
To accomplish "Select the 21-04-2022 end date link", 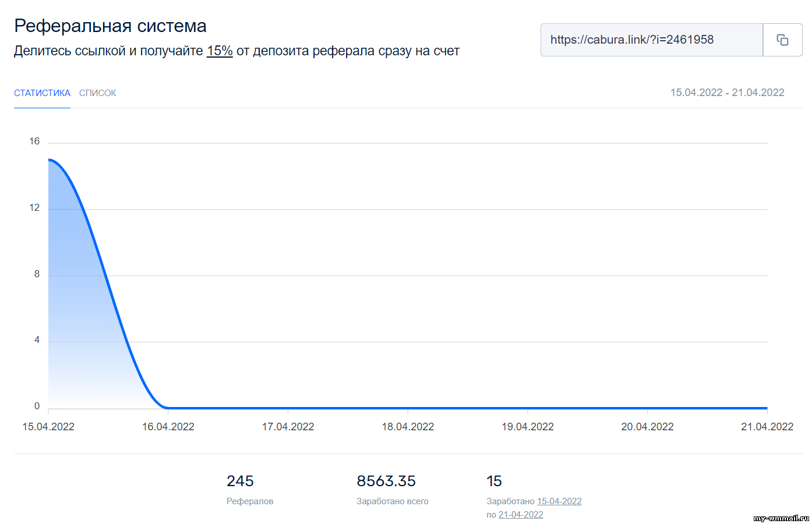I will click(x=521, y=515).
